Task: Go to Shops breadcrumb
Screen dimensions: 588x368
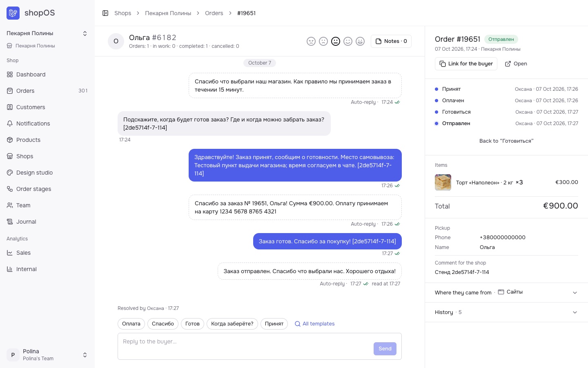Action: pos(122,13)
